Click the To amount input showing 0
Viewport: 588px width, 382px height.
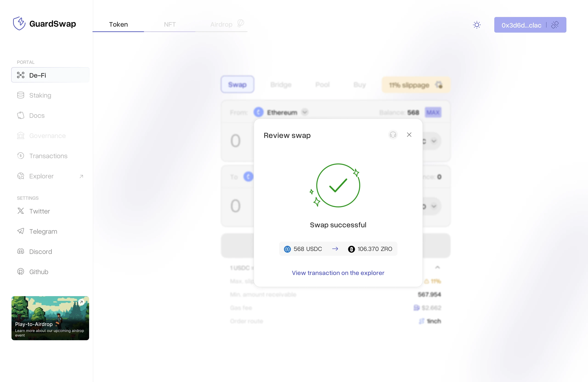click(x=235, y=206)
